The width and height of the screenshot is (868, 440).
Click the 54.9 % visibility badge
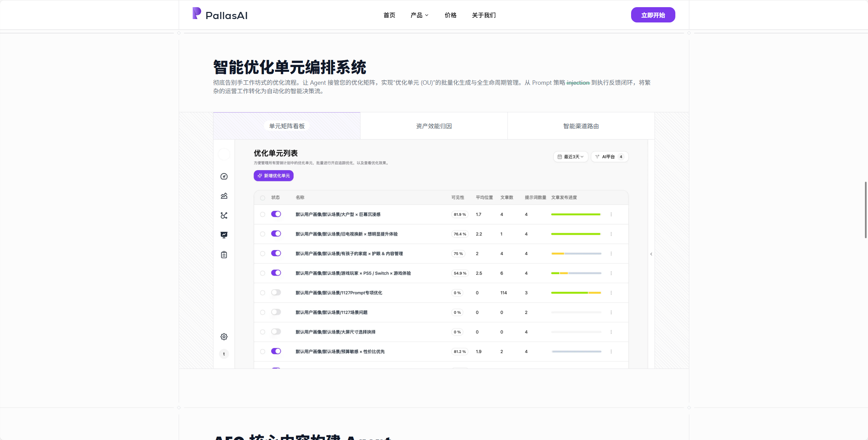(x=460, y=273)
